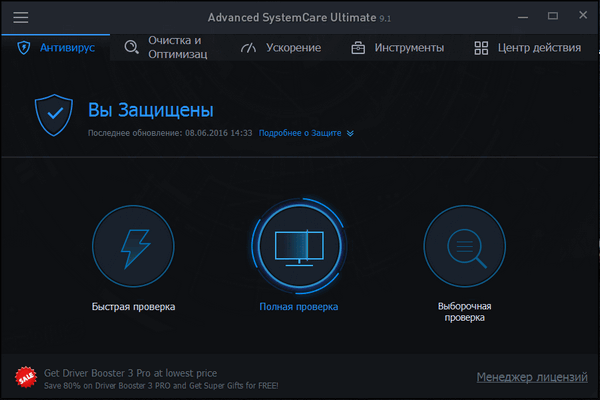Click the shield protection status icon

pyautogui.click(x=54, y=115)
